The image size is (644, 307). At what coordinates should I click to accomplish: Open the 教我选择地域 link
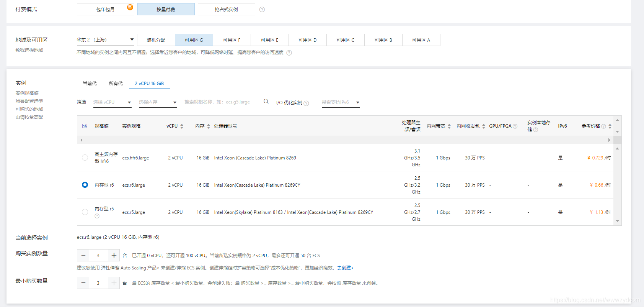coord(29,50)
